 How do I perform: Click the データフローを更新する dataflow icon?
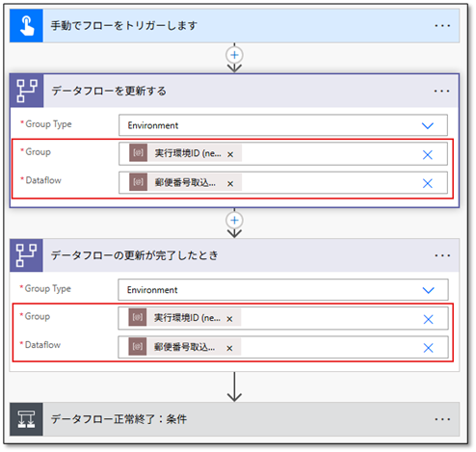[x=27, y=91]
